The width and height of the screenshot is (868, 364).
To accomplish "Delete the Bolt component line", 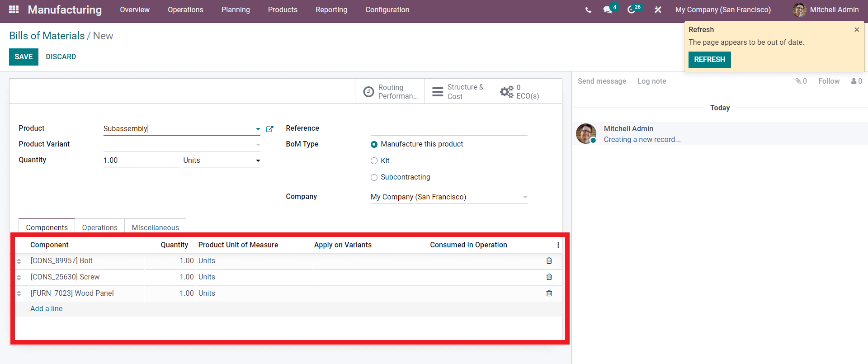I will point(549,261).
